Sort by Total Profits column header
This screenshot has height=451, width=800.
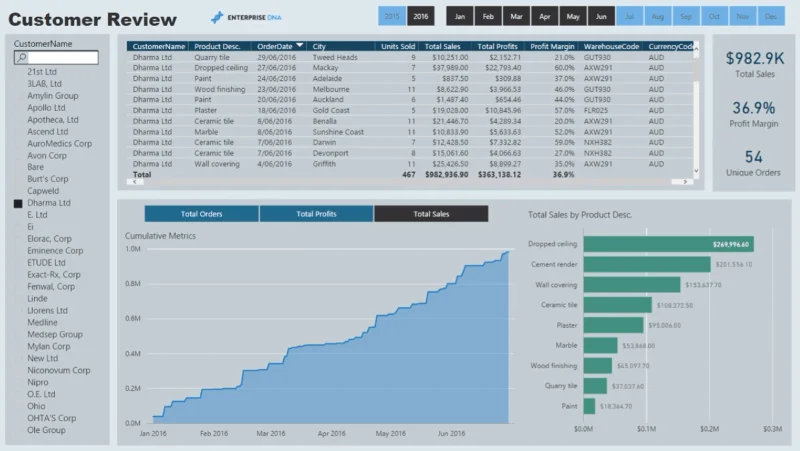point(497,46)
